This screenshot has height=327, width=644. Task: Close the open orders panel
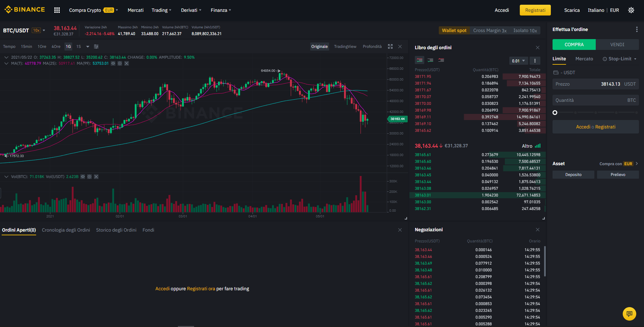[x=400, y=230]
